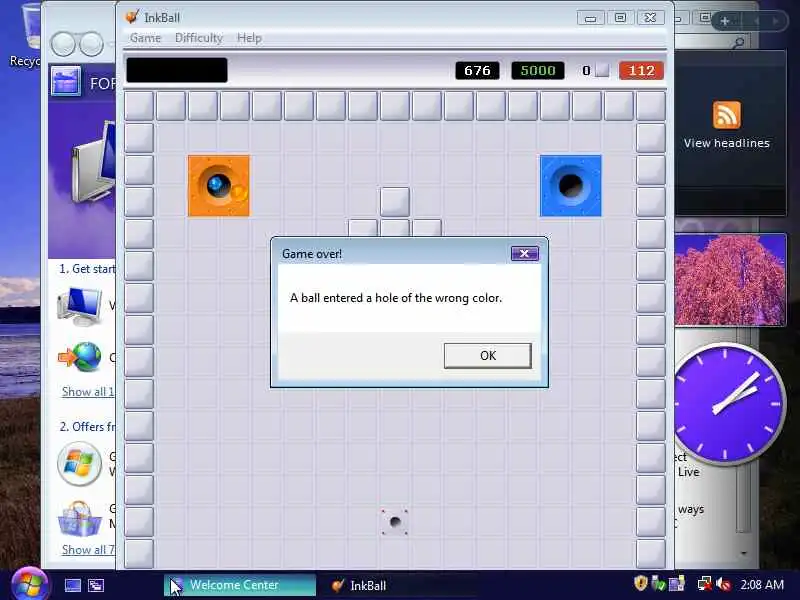The width and height of the screenshot is (800, 600).
Task: Click the RSS feed headlines gadget icon
Action: point(727,115)
